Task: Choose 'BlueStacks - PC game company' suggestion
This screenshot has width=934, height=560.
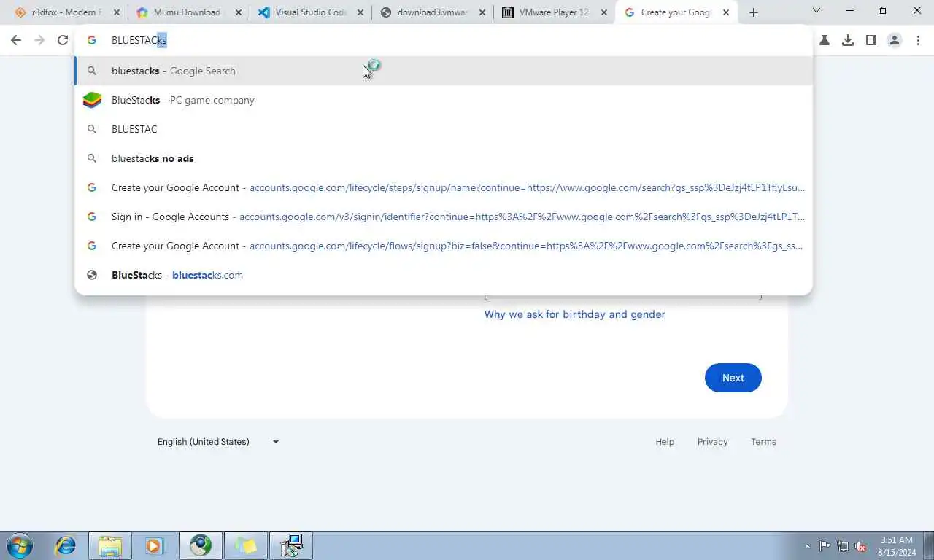Action: (x=444, y=100)
